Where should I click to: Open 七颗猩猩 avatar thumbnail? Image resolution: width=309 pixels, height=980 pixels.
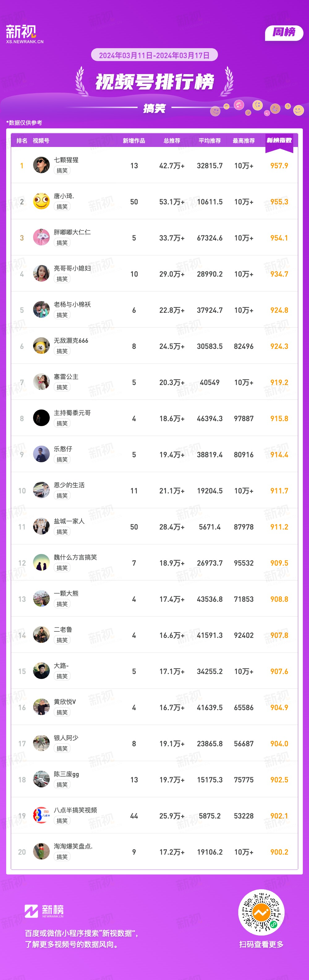[41, 165]
